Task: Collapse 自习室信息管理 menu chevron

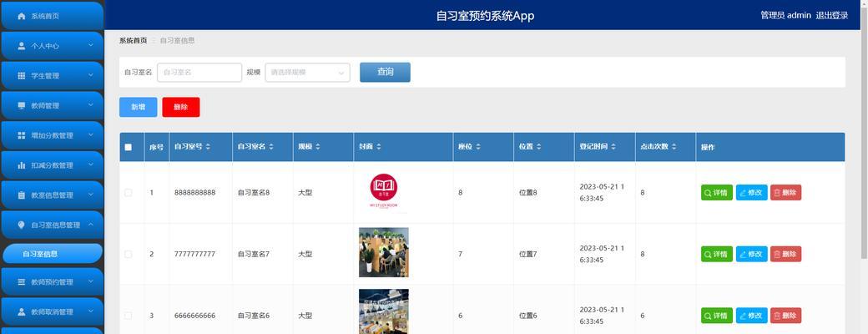Action: click(91, 225)
